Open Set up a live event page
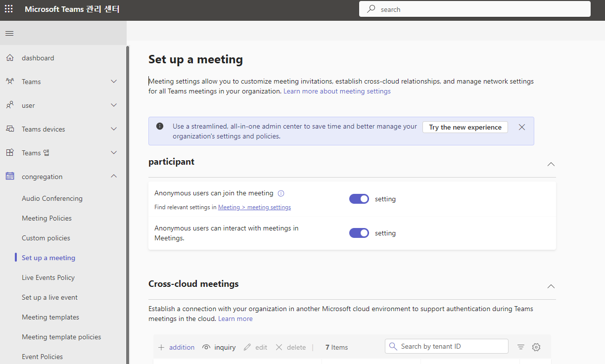Screen dimensions: 605x364 click(49, 297)
